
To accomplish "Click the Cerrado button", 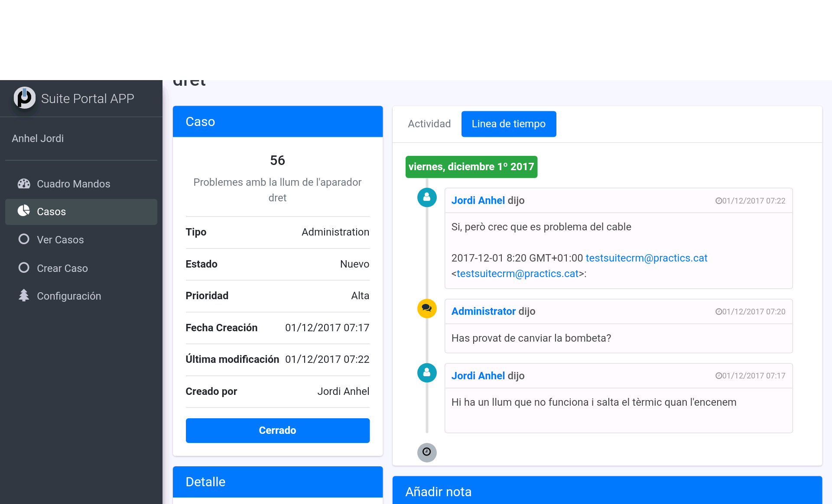I will [277, 430].
